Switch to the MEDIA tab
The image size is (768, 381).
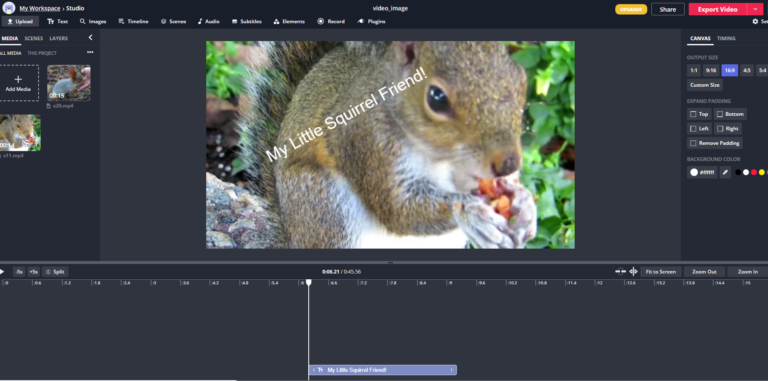coord(10,38)
